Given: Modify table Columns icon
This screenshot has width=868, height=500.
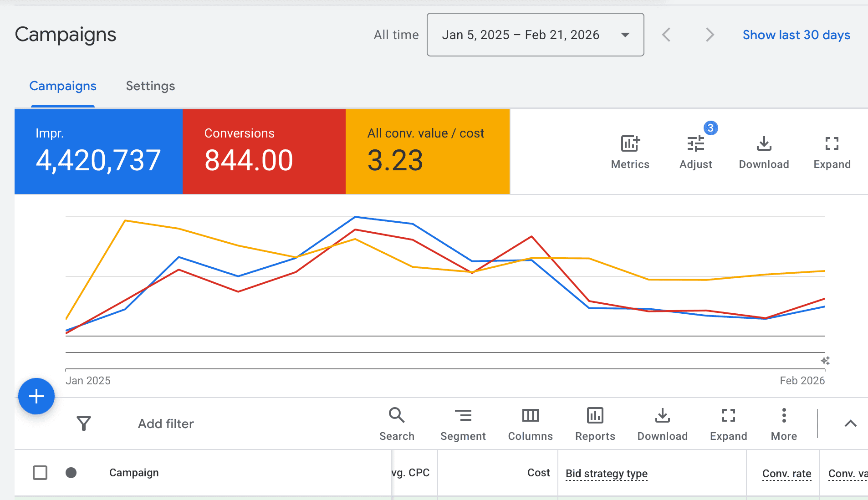Looking at the screenshot, I should (530, 415).
